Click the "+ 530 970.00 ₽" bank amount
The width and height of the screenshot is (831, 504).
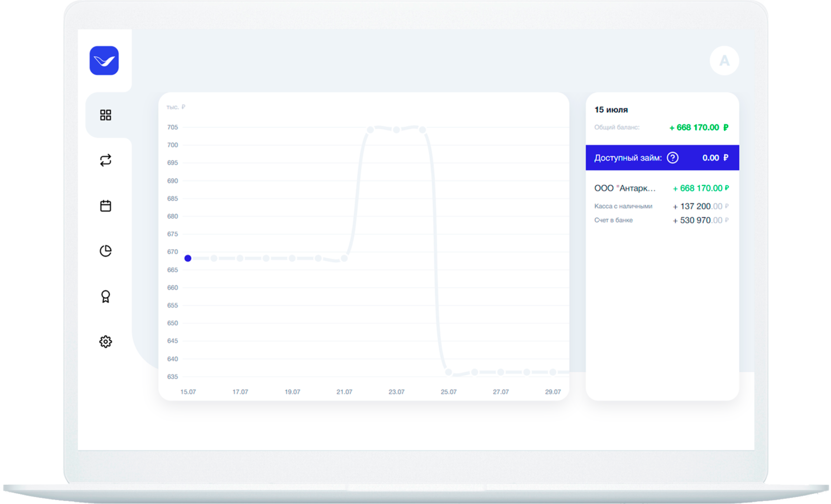[700, 221]
